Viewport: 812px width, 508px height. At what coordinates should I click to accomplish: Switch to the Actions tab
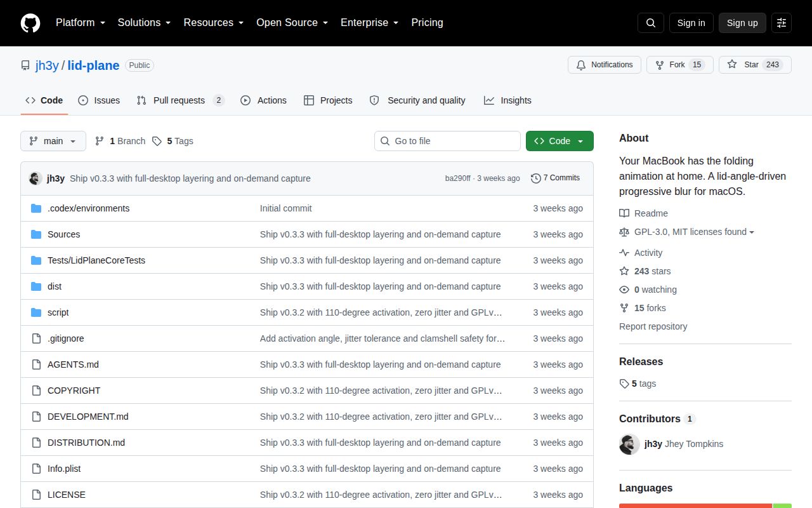pyautogui.click(x=263, y=100)
